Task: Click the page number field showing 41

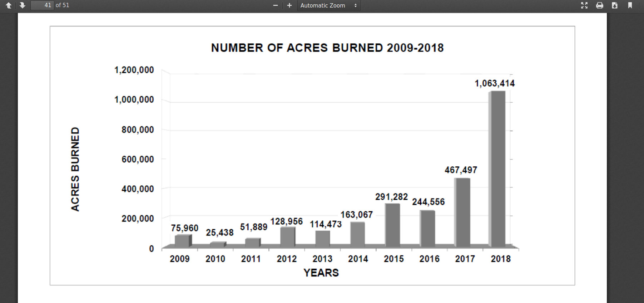Action: pyautogui.click(x=42, y=5)
